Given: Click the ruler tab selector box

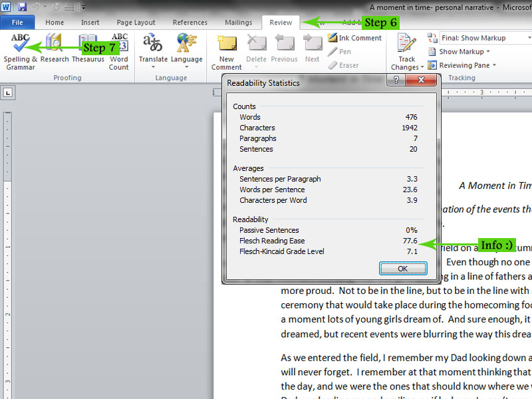Looking at the screenshot, I should click(x=7, y=92).
